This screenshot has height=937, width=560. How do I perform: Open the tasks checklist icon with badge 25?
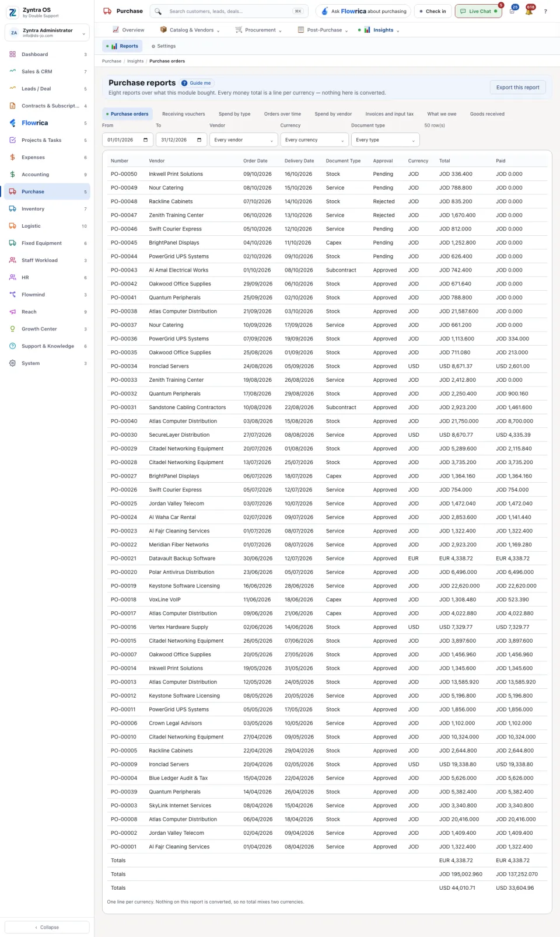[512, 11]
